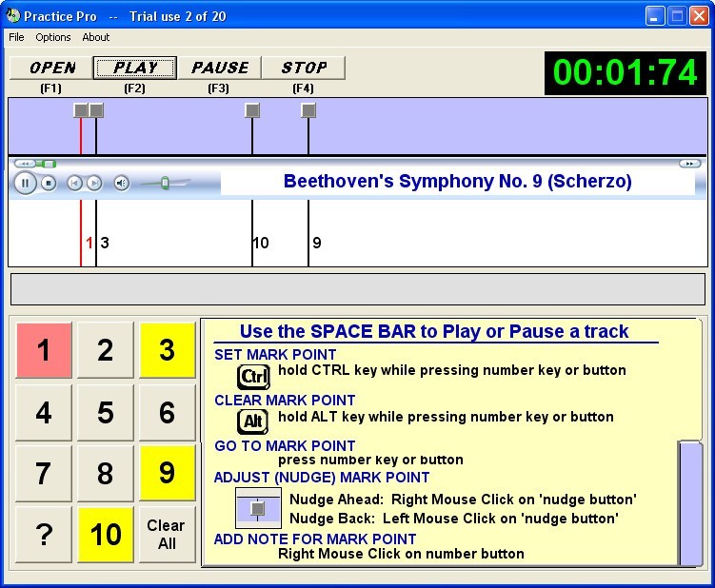The height and width of the screenshot is (588, 715).
Task: Go to mark point 1 button
Action: point(44,350)
